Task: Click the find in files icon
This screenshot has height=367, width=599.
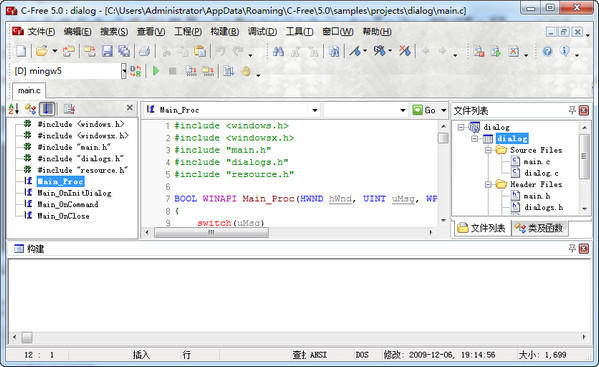Action: click(334, 51)
